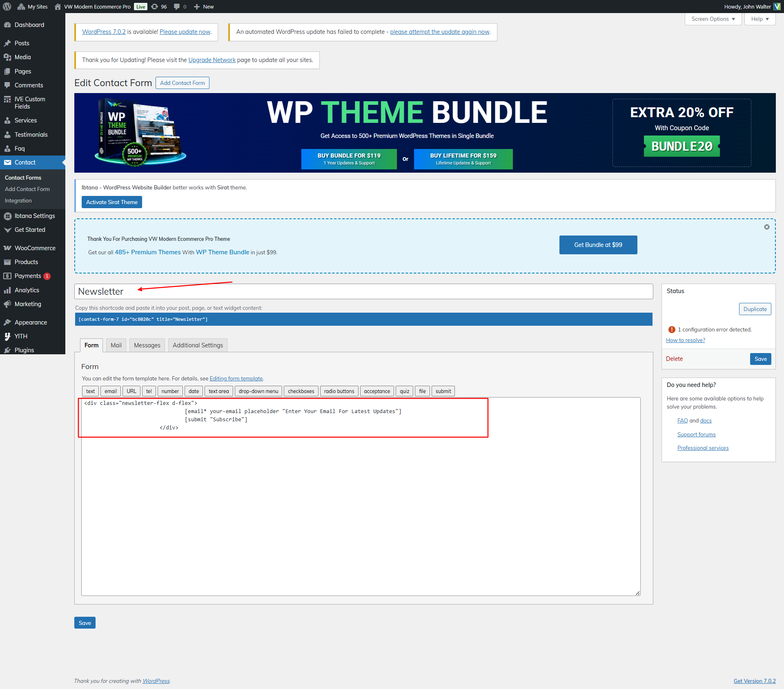Viewport: 784px width, 689px height.
Task: Click the Add Contact Form button
Action: 183,83
